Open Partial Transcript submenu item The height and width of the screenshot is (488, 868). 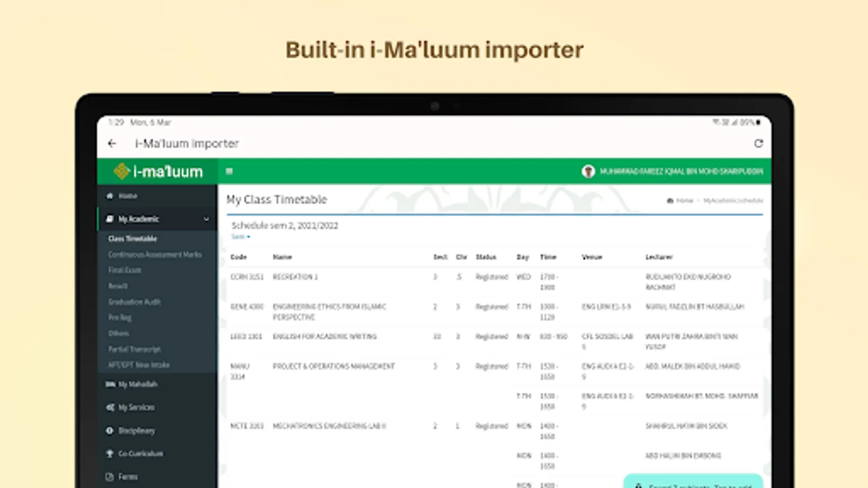coord(135,349)
